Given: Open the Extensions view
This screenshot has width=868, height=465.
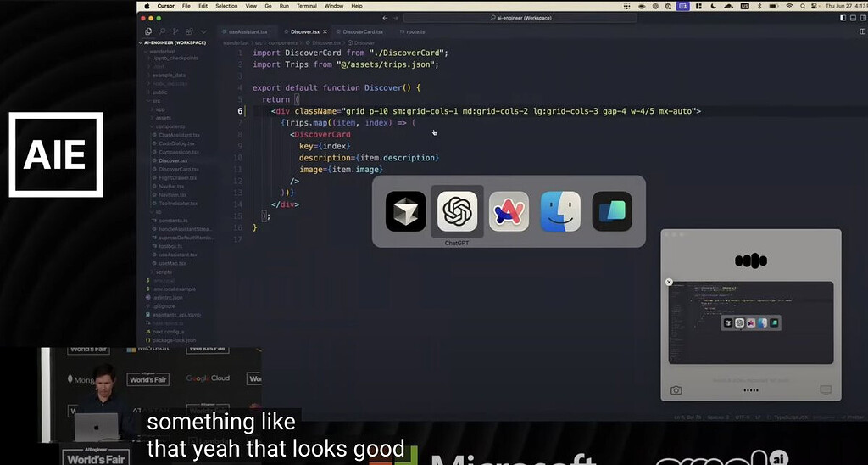Looking at the screenshot, I should tap(190, 31).
